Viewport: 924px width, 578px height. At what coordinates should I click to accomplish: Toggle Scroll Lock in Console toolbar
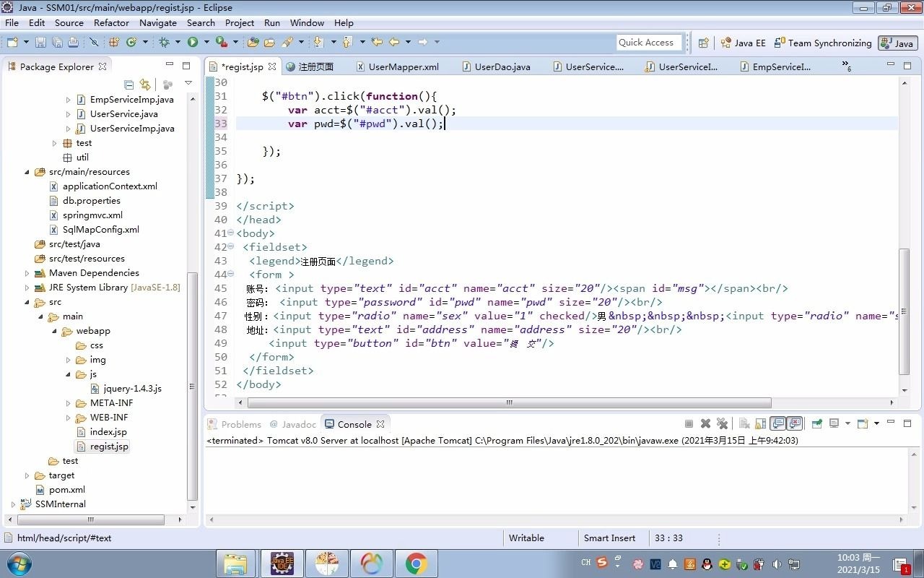(x=761, y=423)
